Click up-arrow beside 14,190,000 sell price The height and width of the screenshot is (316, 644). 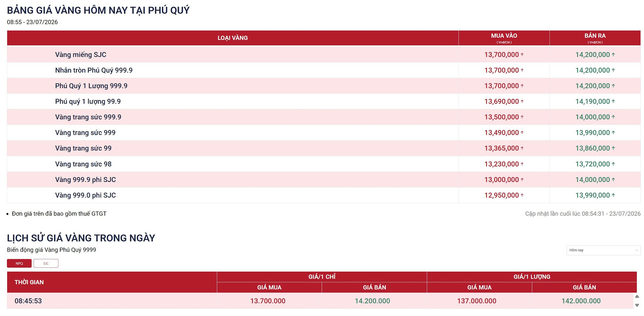(613, 101)
